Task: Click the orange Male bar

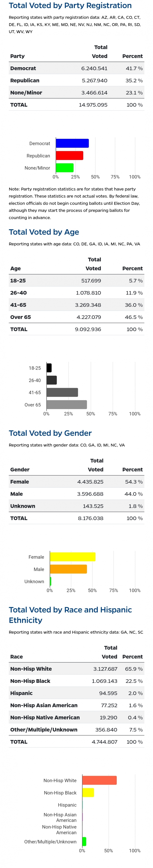Action: (69, 569)
